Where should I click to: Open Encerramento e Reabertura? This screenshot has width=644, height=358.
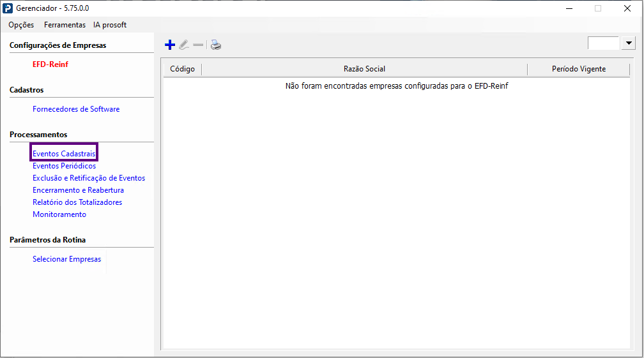click(78, 190)
